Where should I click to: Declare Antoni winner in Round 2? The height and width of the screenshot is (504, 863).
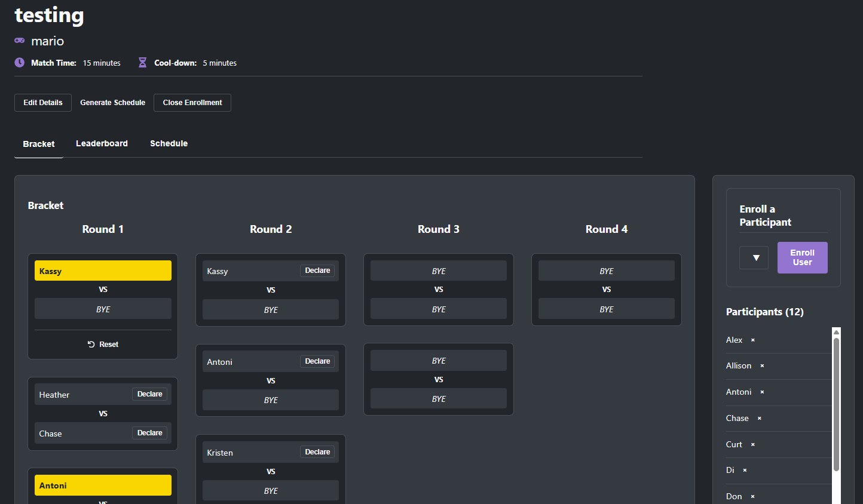coord(317,361)
